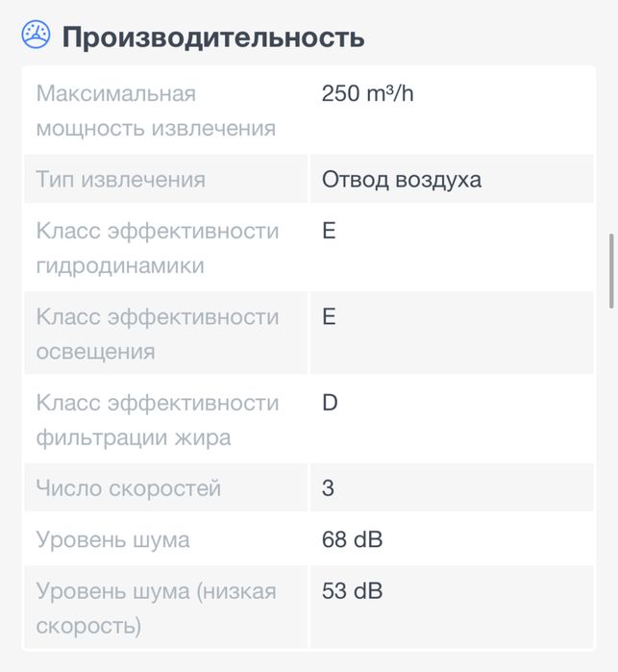Select the Число скоростей label
The height and width of the screenshot is (672, 618).
tap(128, 488)
